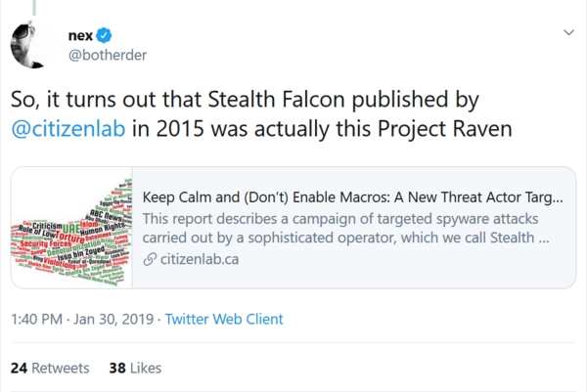Open the word cloud preview image
The height and width of the screenshot is (392, 587).
point(72,228)
